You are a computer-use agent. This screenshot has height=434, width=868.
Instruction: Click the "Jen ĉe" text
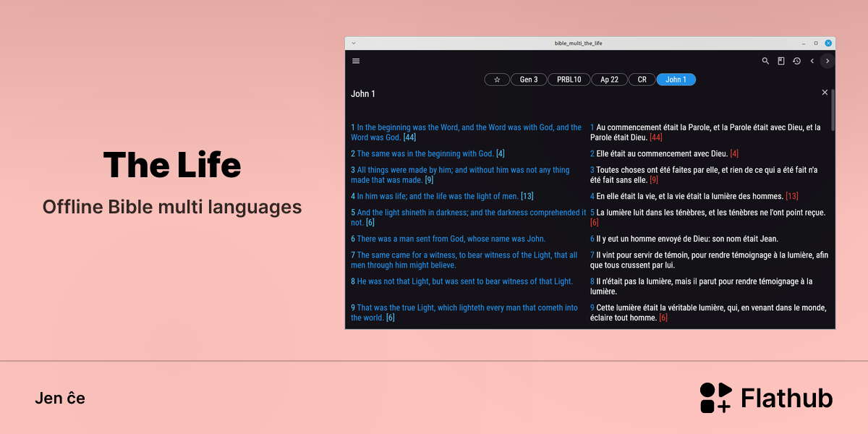[x=60, y=399]
